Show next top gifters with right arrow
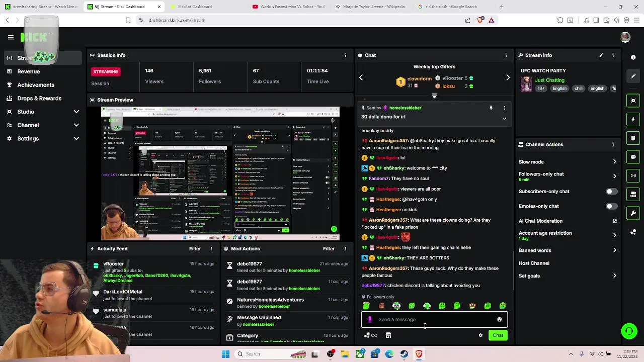644x362 pixels. click(x=508, y=77)
